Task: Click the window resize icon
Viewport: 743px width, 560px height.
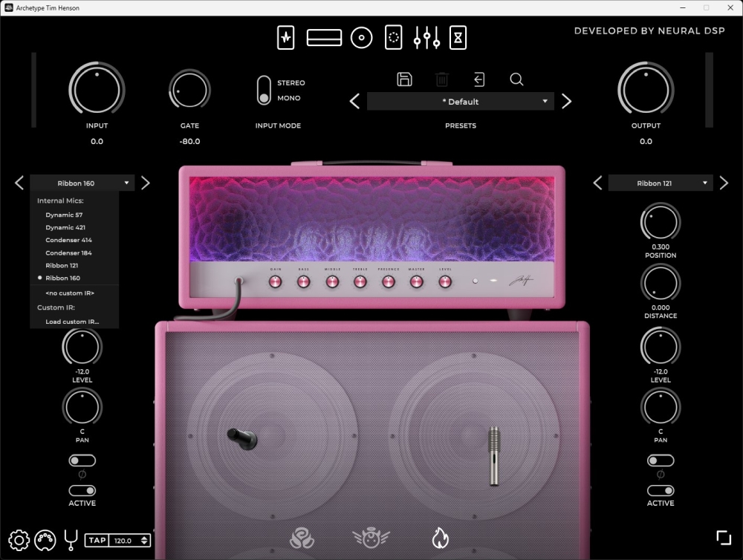Action: [724, 538]
